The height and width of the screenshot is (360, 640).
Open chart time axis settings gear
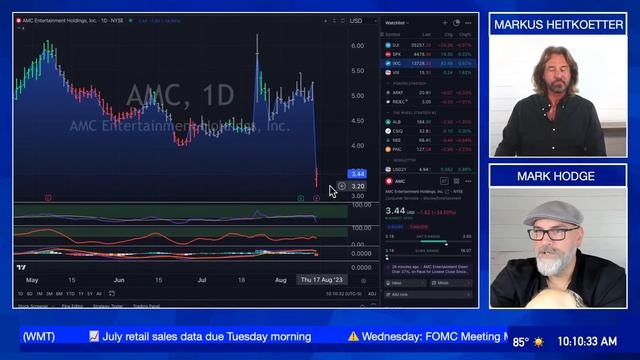(x=363, y=280)
